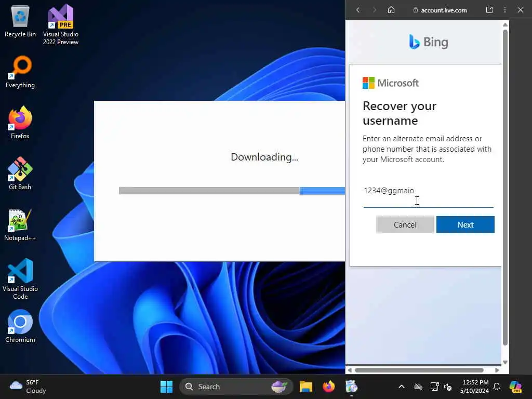Click the Microsoft logo

(x=391, y=83)
